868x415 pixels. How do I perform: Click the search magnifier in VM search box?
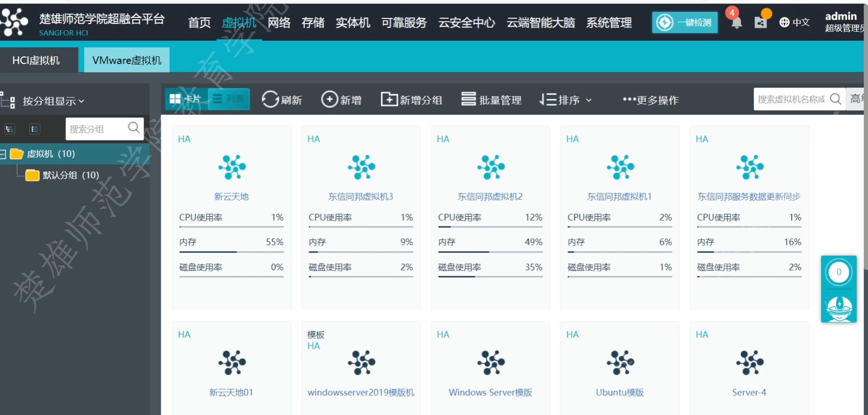click(835, 99)
